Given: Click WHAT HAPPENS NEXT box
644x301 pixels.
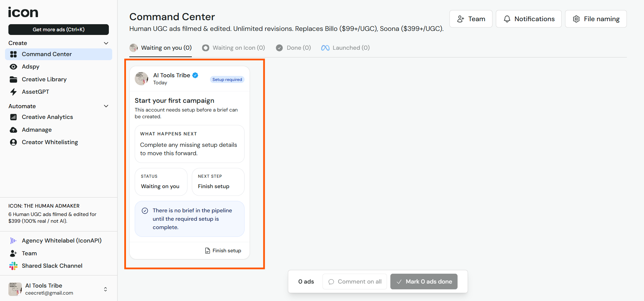Looking at the screenshot, I should pos(189,144).
